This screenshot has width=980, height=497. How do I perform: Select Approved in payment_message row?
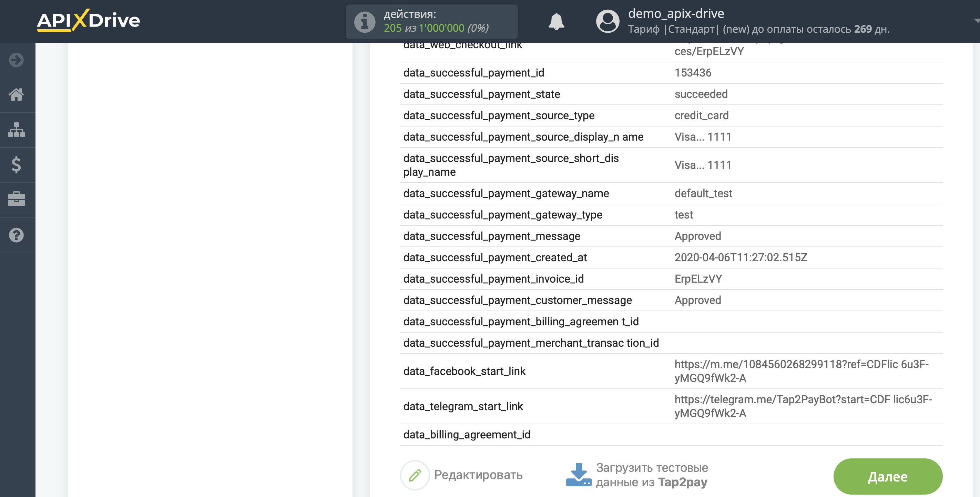pos(698,236)
